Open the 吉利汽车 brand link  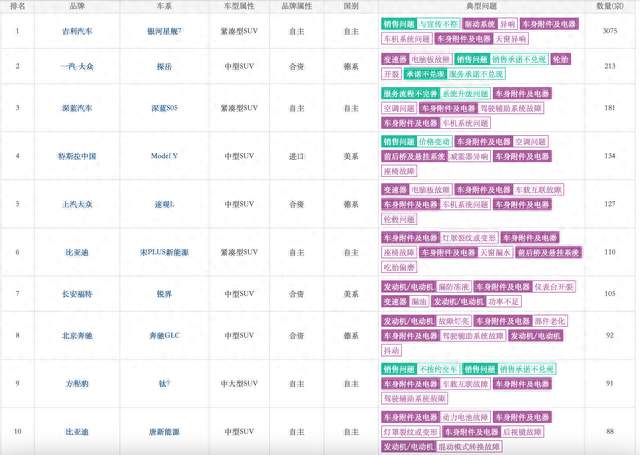point(77,31)
